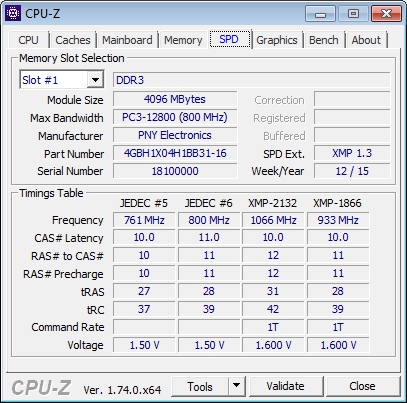Open the Bench tab
The width and height of the screenshot is (407, 403).
pos(323,40)
